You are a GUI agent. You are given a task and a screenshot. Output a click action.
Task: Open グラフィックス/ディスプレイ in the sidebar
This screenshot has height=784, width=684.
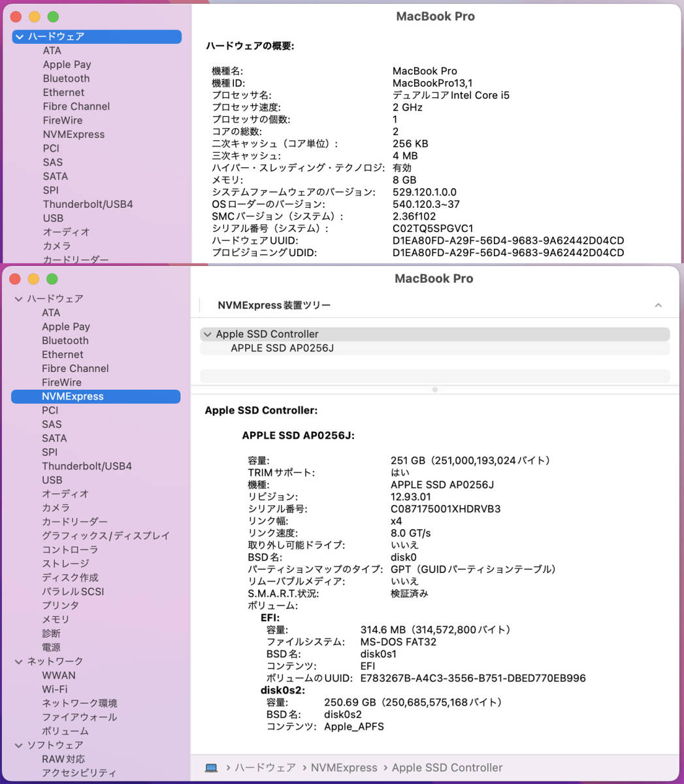(106, 536)
